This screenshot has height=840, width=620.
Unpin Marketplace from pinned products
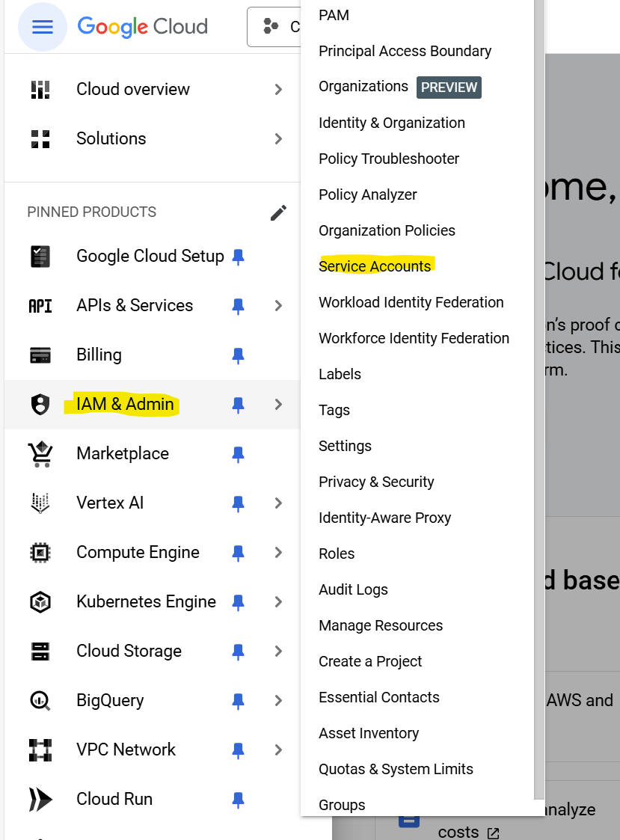(238, 454)
